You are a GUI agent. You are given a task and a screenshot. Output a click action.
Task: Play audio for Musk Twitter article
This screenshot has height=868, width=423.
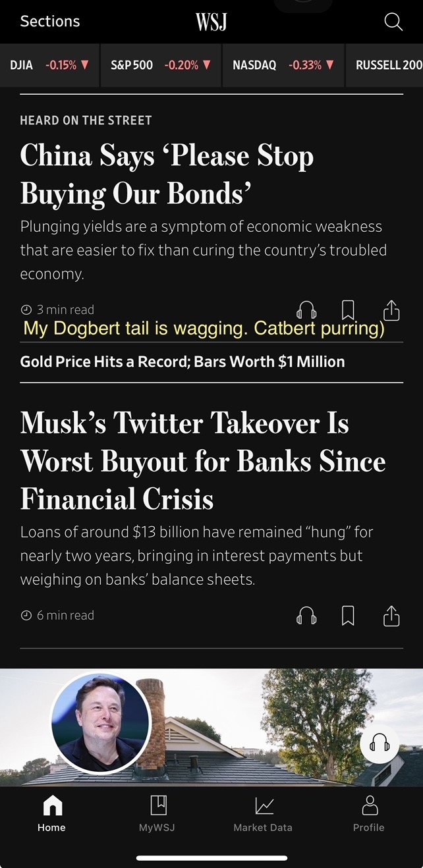tap(306, 616)
